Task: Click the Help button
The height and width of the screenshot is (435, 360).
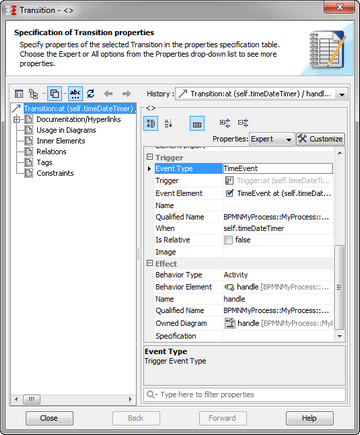Action: click(309, 418)
